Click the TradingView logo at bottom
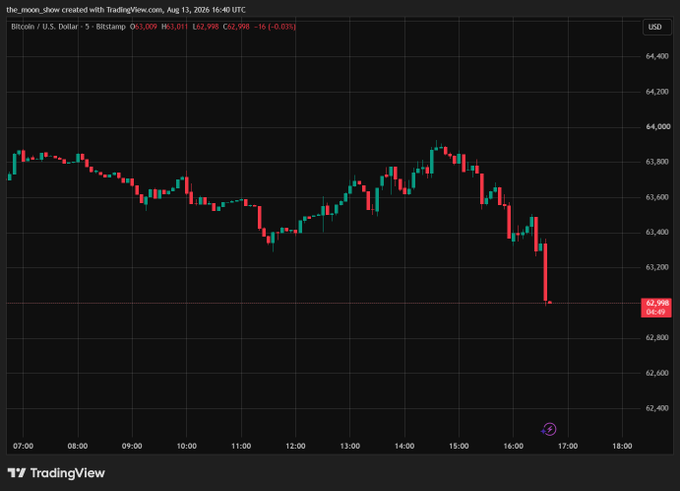This screenshot has width=680, height=491. [56, 473]
